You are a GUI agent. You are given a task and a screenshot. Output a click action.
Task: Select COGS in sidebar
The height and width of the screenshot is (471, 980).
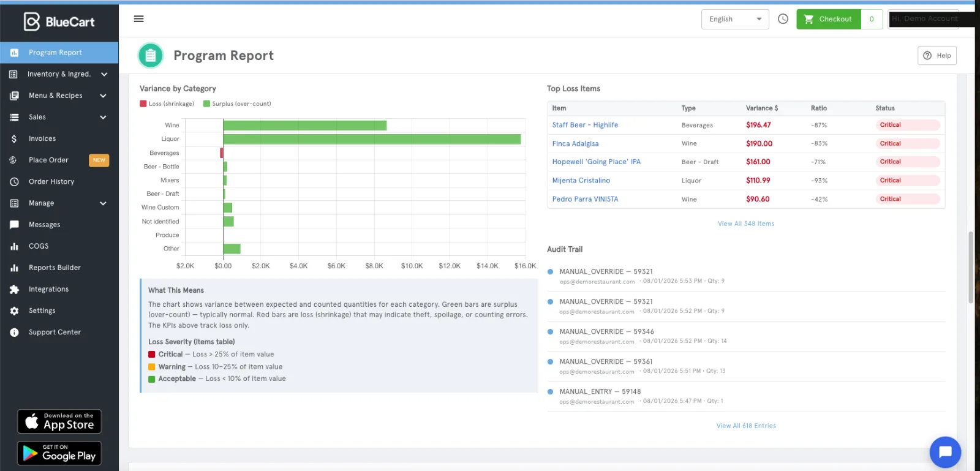click(x=59, y=246)
